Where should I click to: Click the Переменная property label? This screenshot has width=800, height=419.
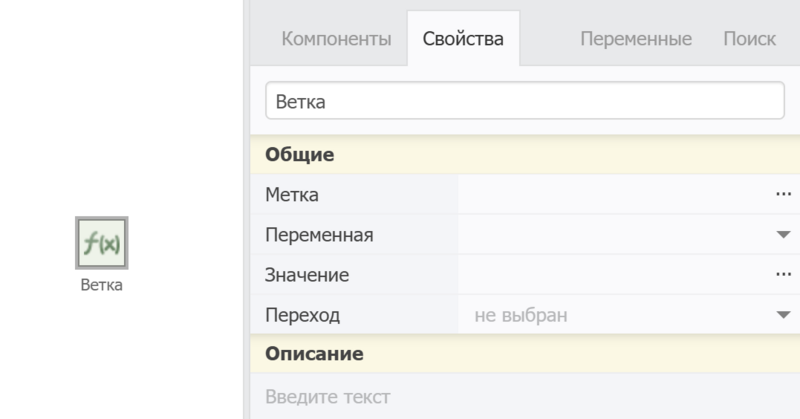tap(319, 235)
